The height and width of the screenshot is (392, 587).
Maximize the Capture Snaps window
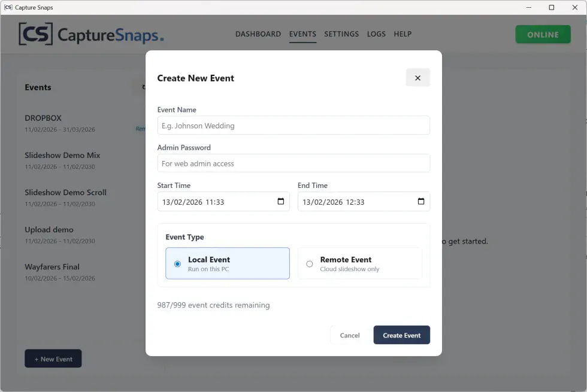[552, 7]
